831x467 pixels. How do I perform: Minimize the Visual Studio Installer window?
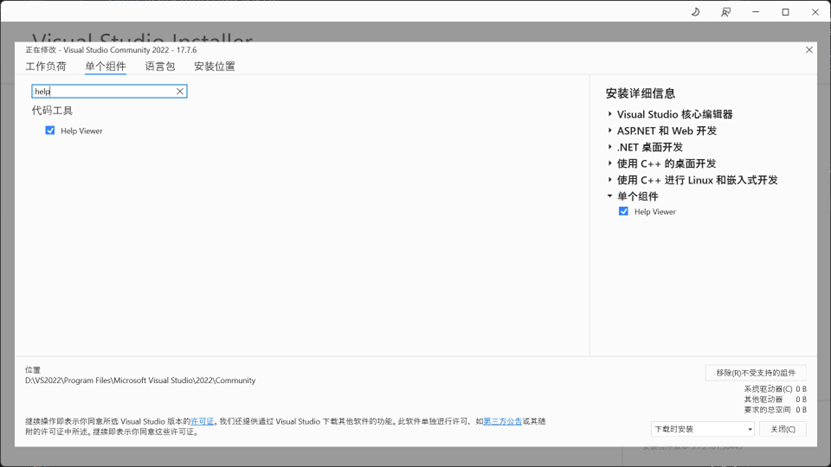[x=756, y=12]
